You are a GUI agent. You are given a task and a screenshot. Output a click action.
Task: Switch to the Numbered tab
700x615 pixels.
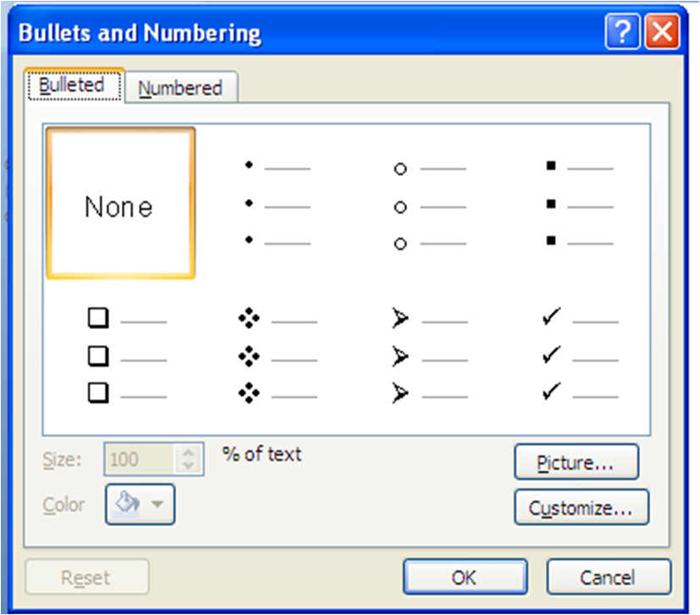point(181,86)
